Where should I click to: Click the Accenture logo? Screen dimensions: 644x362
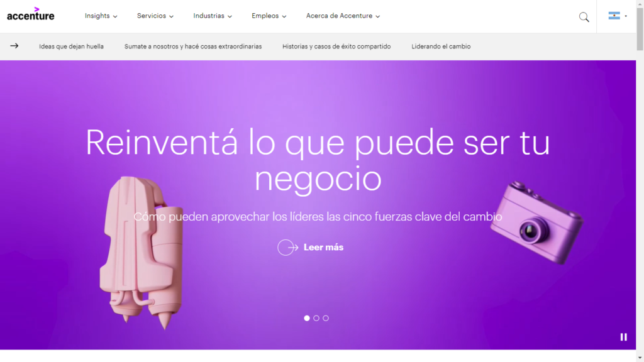click(x=30, y=15)
